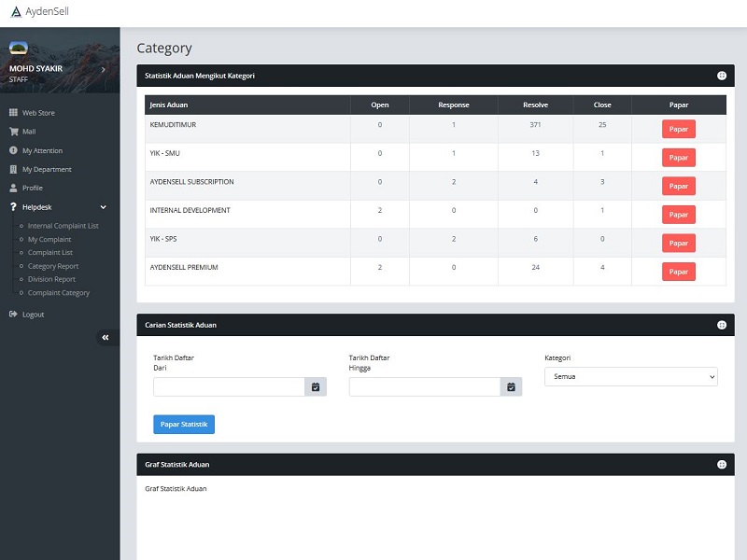This screenshot has height=560, width=747.
Task: Collapse the Statistik Aduan Mengikut Kategori panel
Action: 721,76
